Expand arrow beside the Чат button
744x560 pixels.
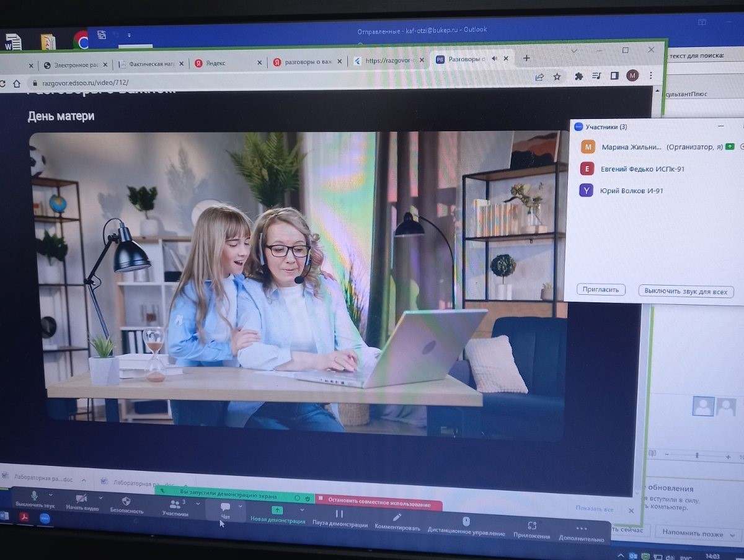tap(240, 506)
